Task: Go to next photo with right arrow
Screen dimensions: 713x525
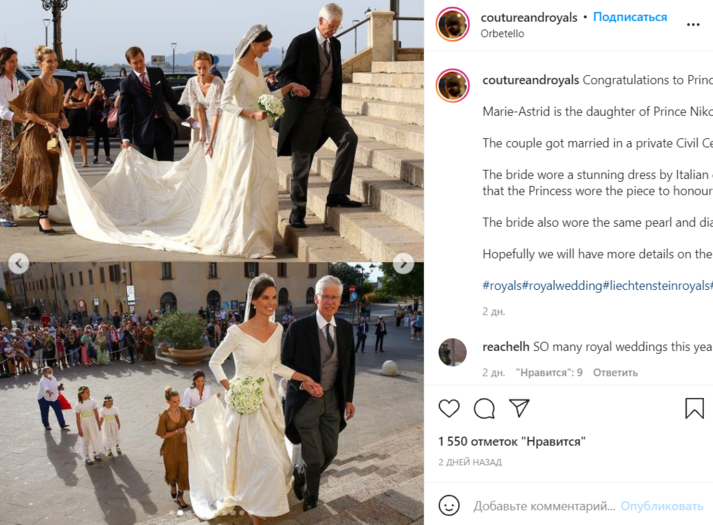Action: [x=403, y=263]
